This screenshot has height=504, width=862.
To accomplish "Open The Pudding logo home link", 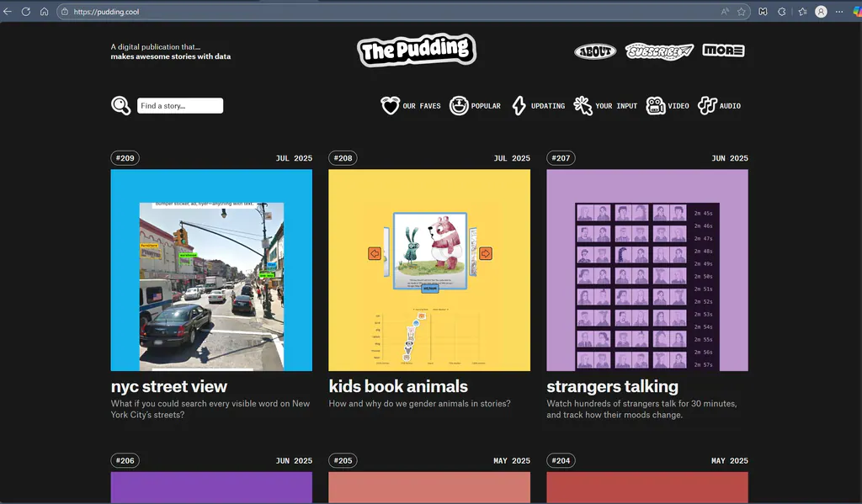I will 416,50.
